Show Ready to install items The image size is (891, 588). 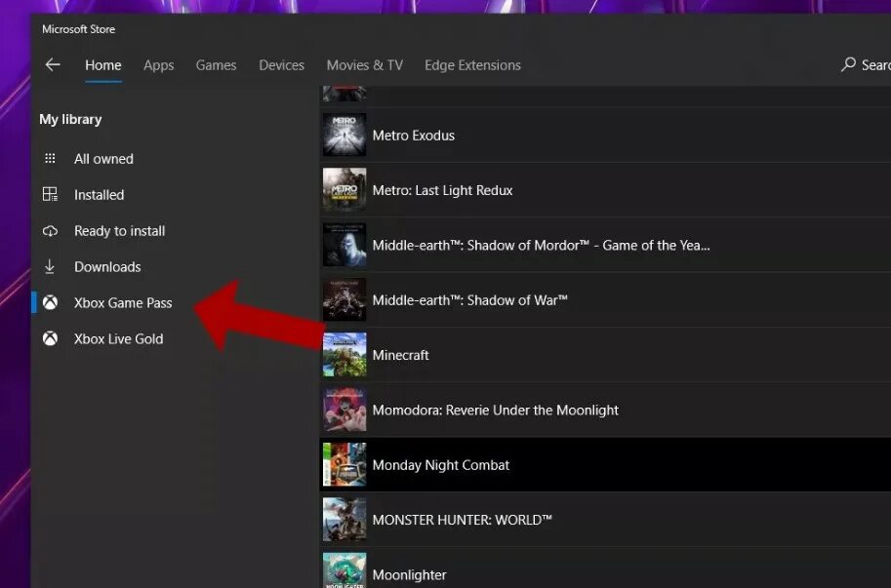(x=119, y=231)
